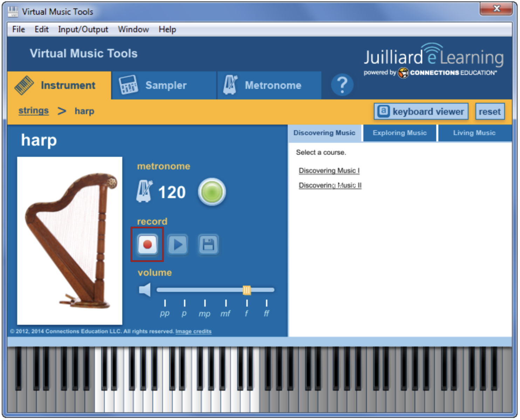Open the Exploring Music tab
Screen dimensions: 520x420
pyautogui.click(x=399, y=133)
